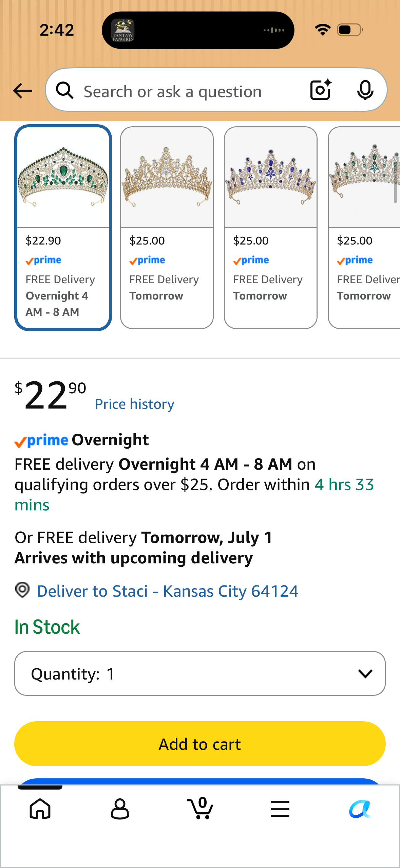Tap the microphone voice search icon

coord(365,90)
